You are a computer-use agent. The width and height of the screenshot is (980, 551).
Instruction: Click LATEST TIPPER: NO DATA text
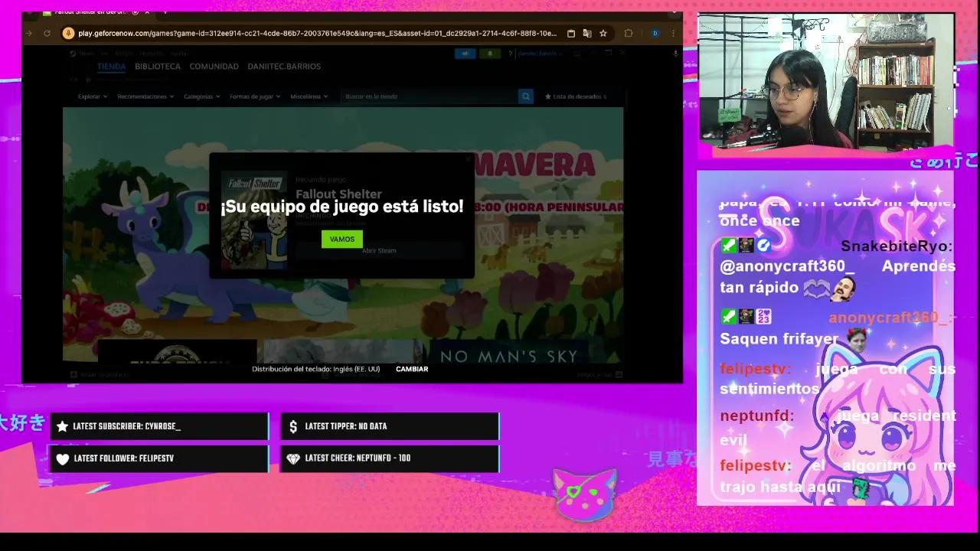[346, 426]
